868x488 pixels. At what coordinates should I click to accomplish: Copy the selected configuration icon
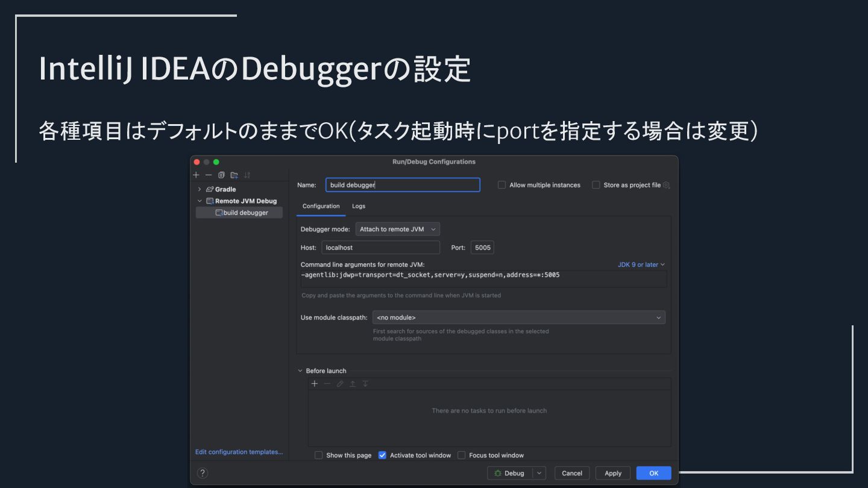click(x=221, y=175)
